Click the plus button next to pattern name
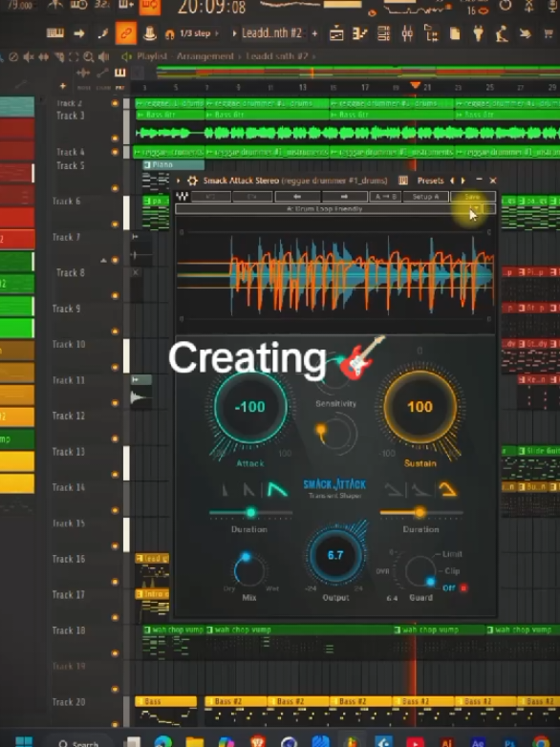The image size is (560, 747). [x=314, y=33]
